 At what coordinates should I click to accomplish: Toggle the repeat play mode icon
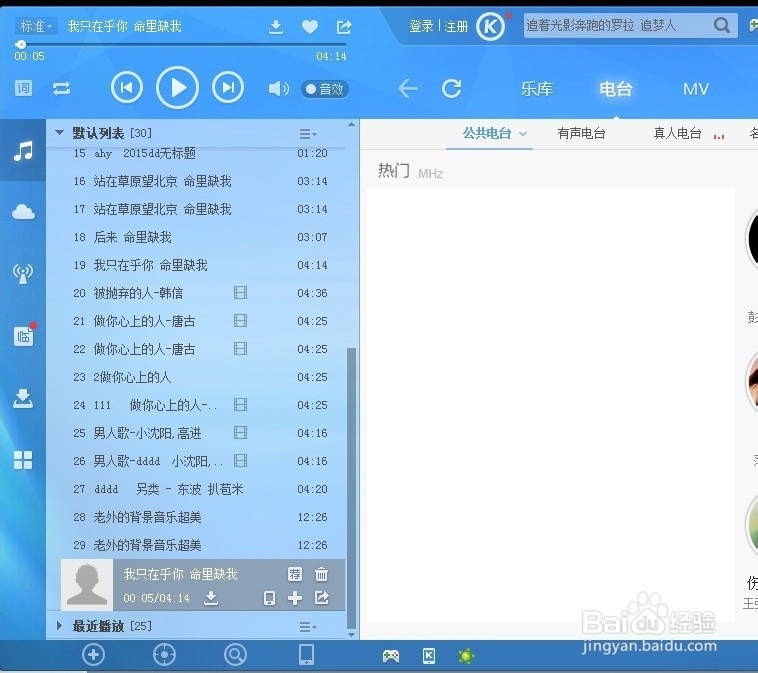coord(61,88)
